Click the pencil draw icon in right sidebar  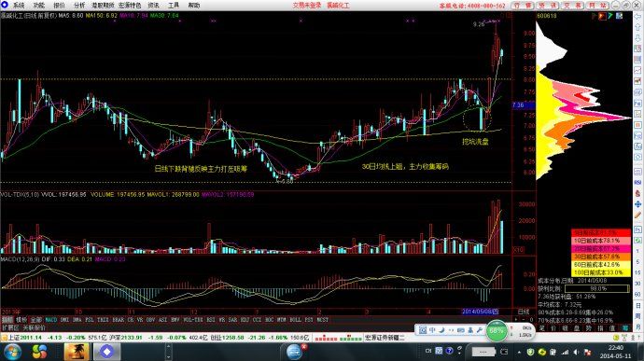(x=637, y=215)
